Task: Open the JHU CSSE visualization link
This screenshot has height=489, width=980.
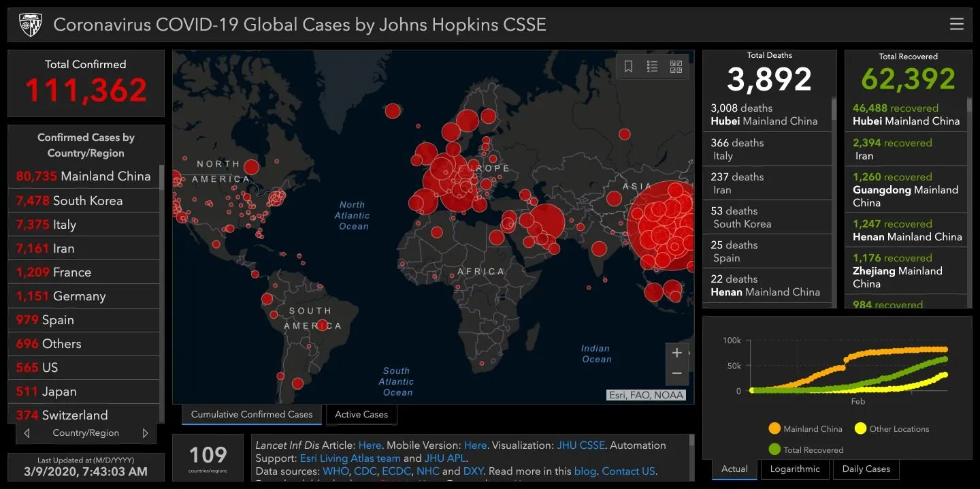Action: pyautogui.click(x=580, y=445)
